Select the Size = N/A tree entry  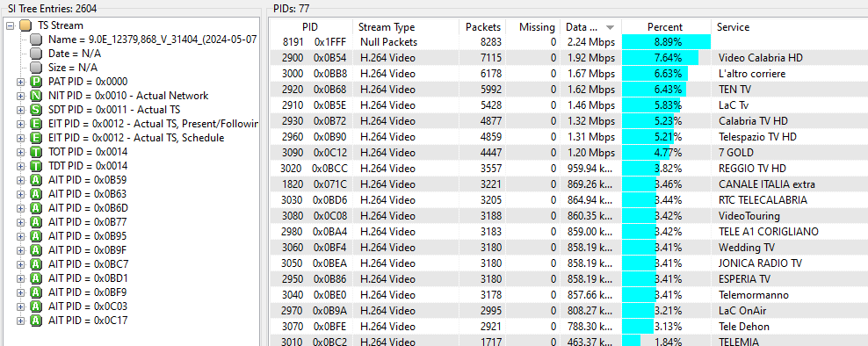73,68
